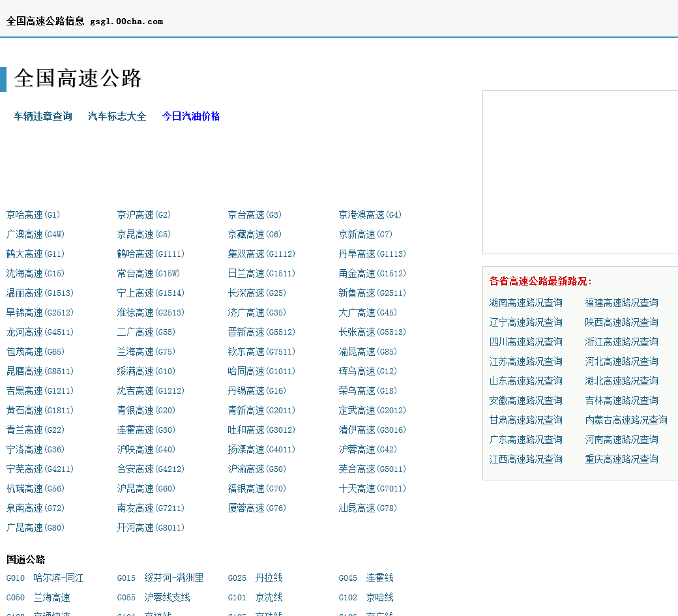Open 青银高速(G20) link
678x616 pixels.
coord(146,410)
